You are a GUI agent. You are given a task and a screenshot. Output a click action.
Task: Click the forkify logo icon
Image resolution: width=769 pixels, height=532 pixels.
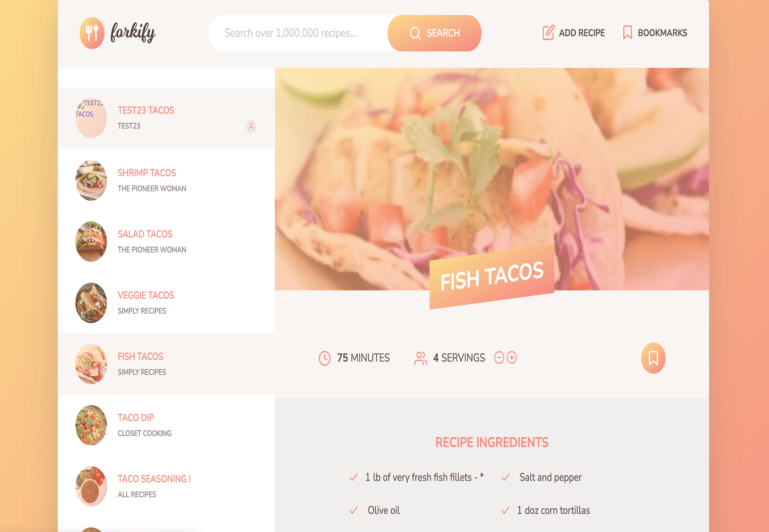tap(92, 33)
